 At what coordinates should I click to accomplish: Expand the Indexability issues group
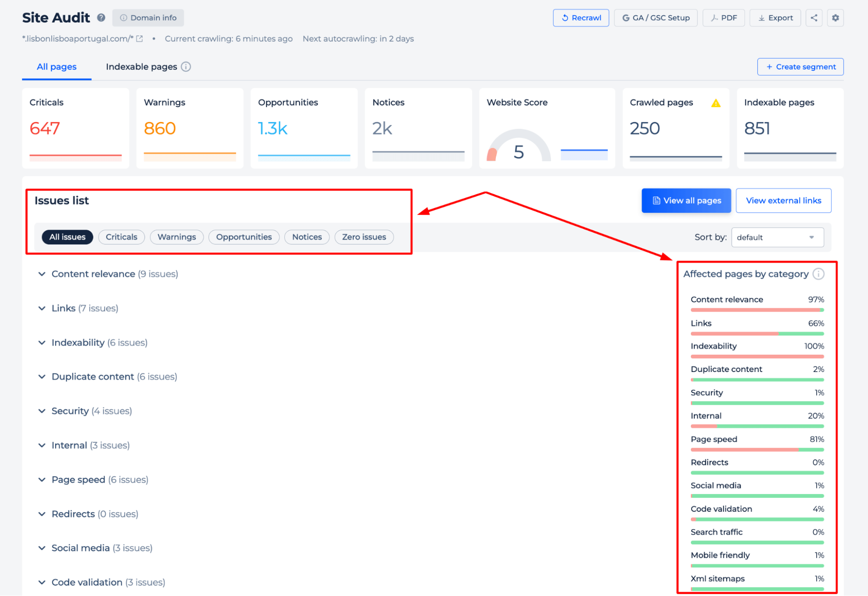(93, 342)
